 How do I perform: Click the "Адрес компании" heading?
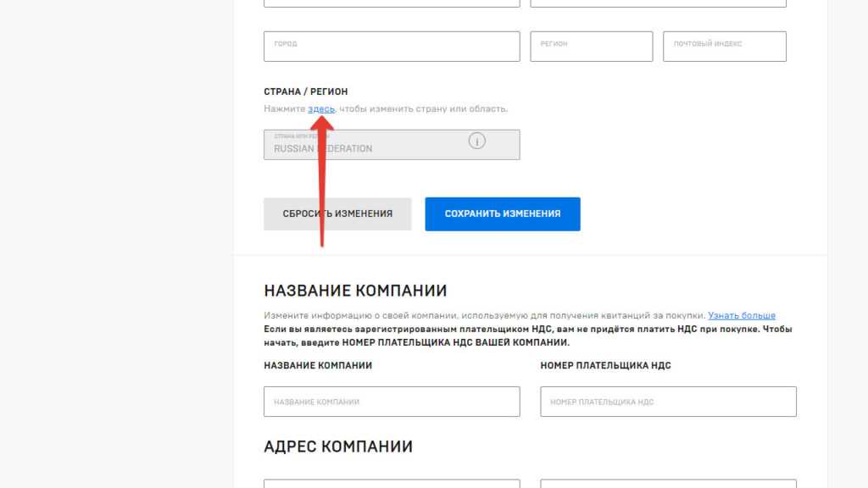coord(338,446)
